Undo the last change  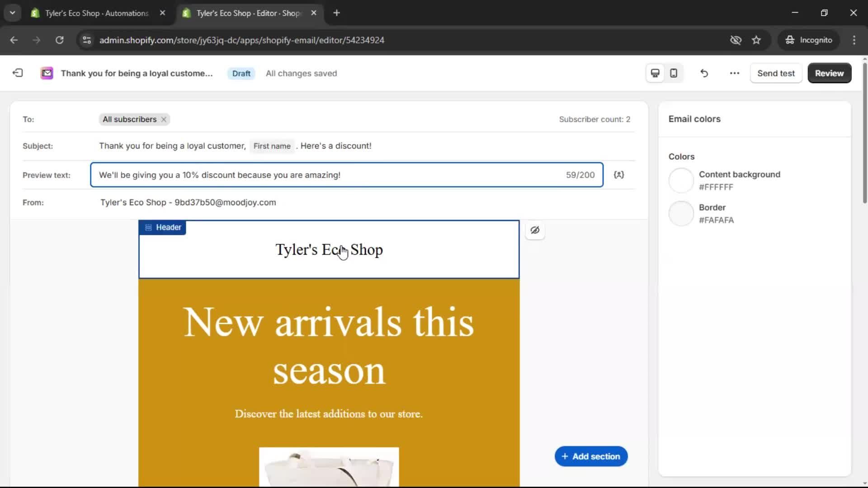point(704,73)
